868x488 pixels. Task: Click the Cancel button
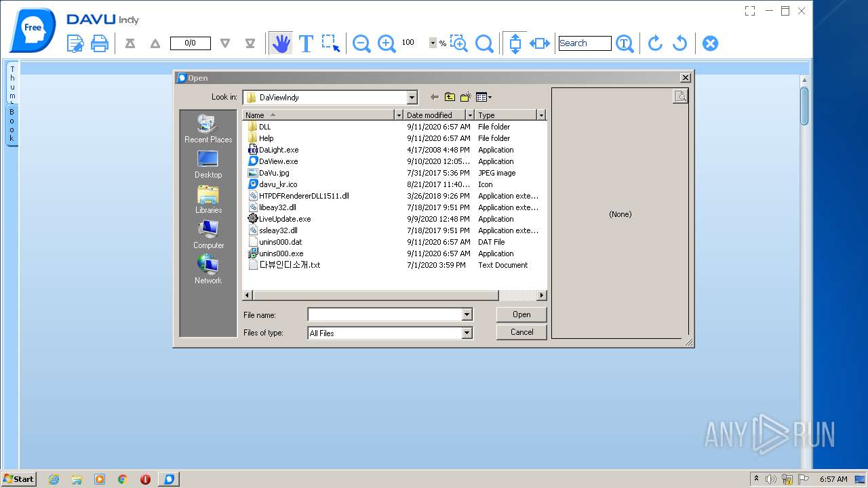521,332
